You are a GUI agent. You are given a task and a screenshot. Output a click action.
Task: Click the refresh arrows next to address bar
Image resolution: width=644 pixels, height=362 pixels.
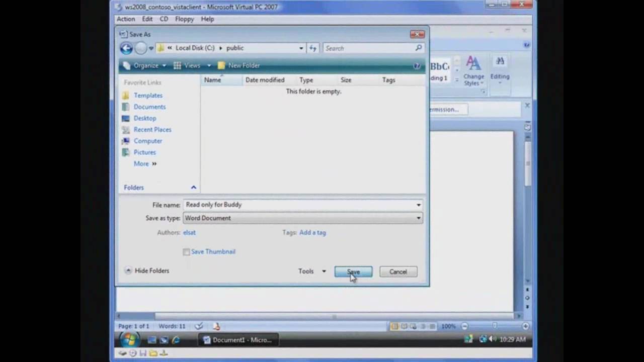click(313, 48)
